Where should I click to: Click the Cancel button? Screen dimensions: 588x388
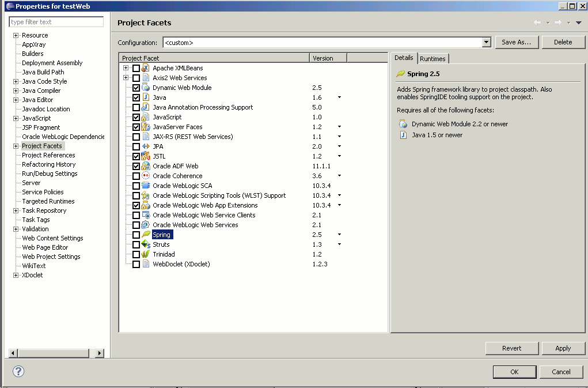point(562,372)
